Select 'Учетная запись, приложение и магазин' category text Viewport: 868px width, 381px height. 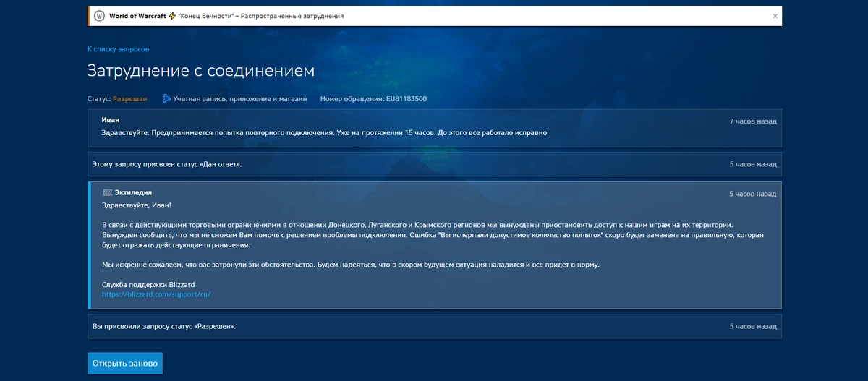240,98
